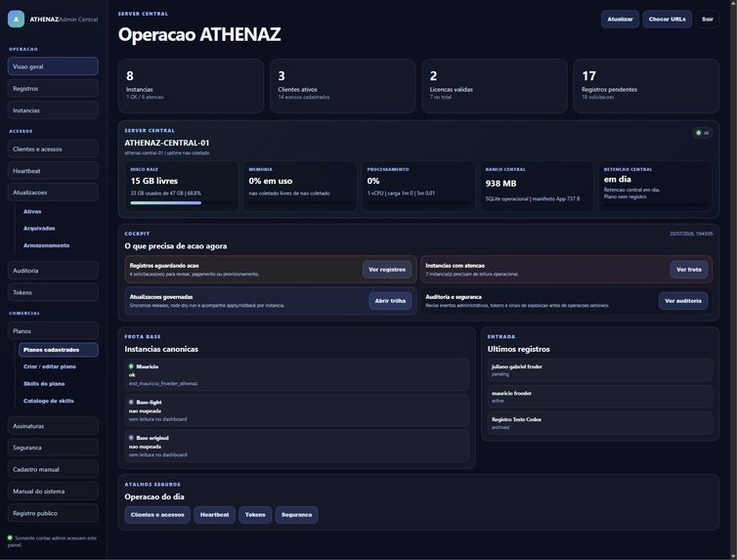Click the Processamento usage progress bar
Viewport: 737px width, 560px height.
(x=417, y=203)
